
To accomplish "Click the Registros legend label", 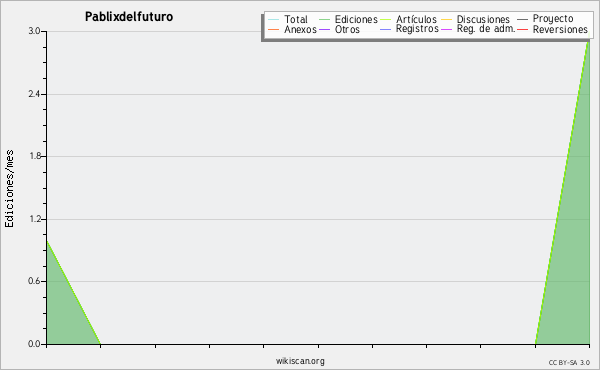I will pos(417,29).
